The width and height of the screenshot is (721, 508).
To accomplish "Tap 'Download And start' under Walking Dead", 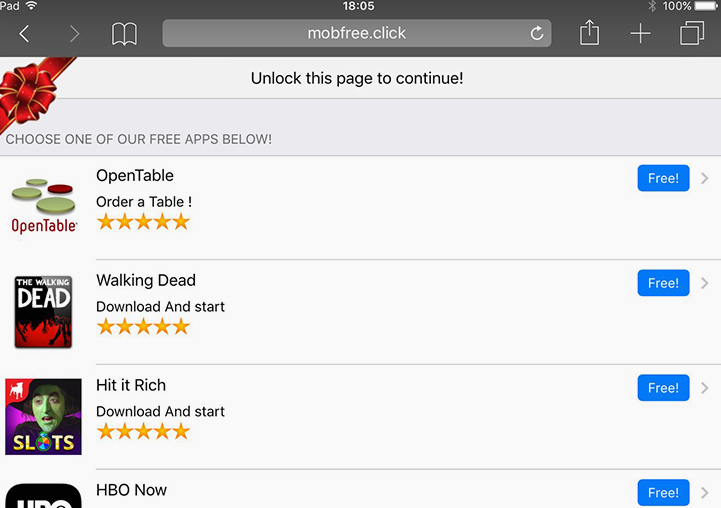I will tap(160, 307).
